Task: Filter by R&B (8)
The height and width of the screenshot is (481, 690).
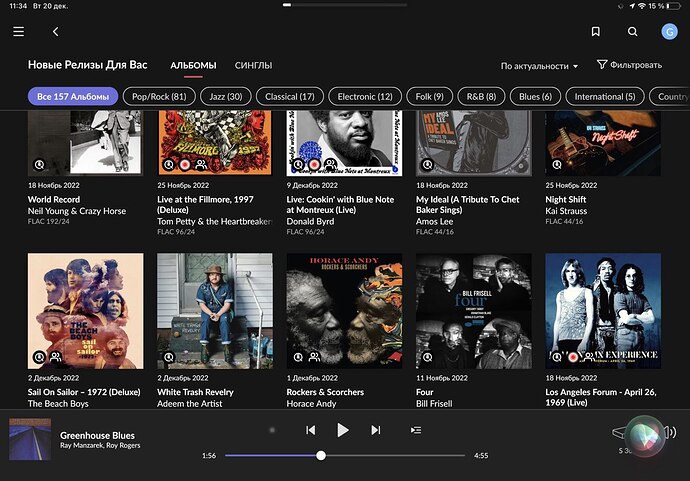Action: tap(481, 96)
